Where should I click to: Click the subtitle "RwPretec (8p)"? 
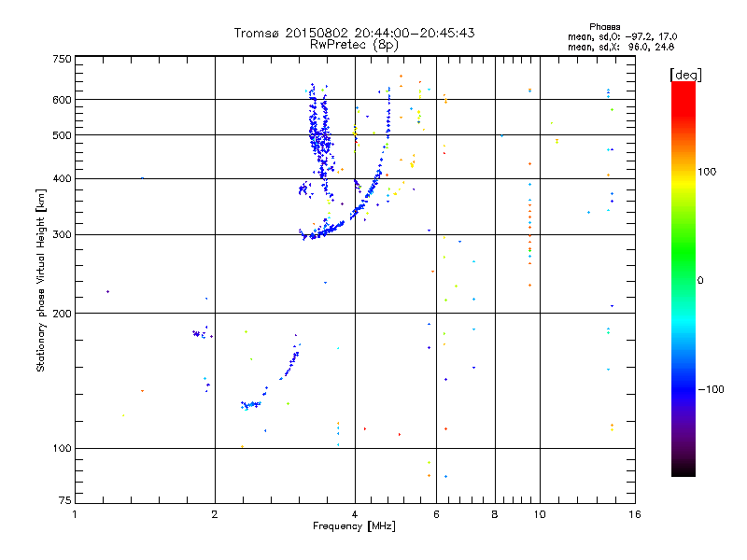tap(354, 45)
